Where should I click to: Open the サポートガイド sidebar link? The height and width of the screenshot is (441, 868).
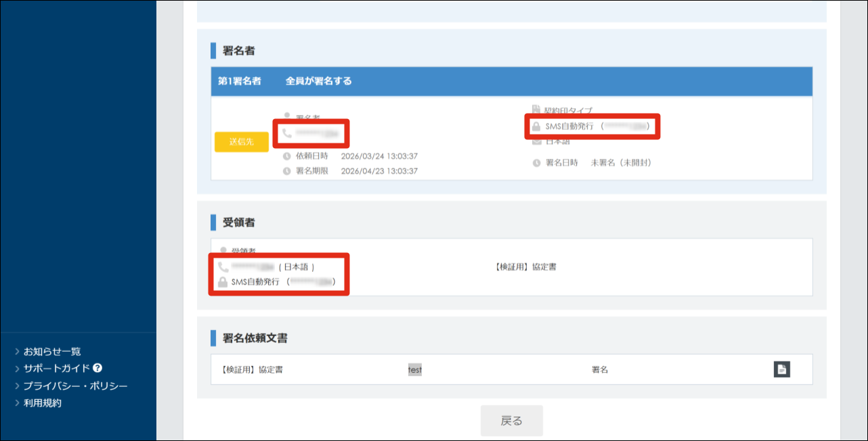click(57, 369)
